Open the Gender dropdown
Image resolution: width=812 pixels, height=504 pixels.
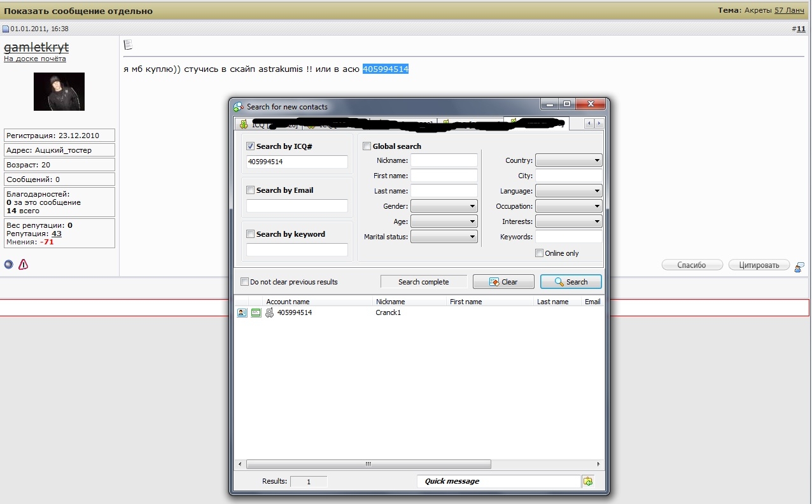(x=444, y=206)
